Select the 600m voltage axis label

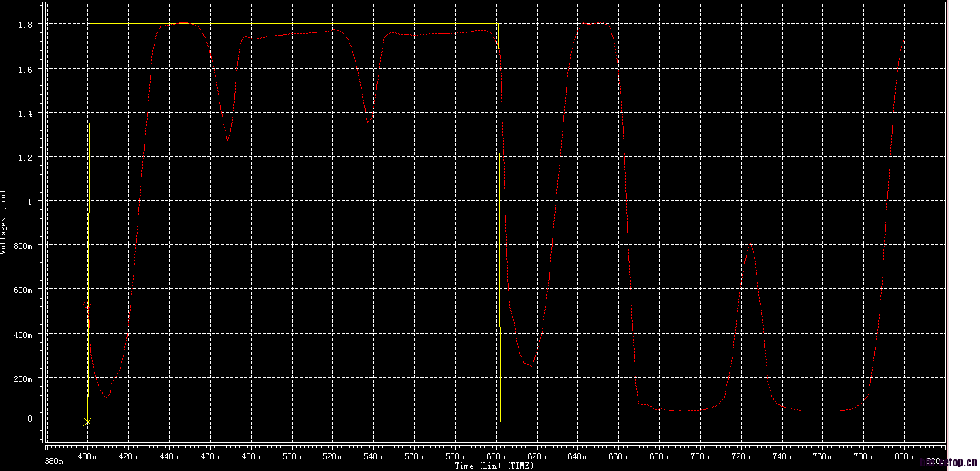[22, 289]
